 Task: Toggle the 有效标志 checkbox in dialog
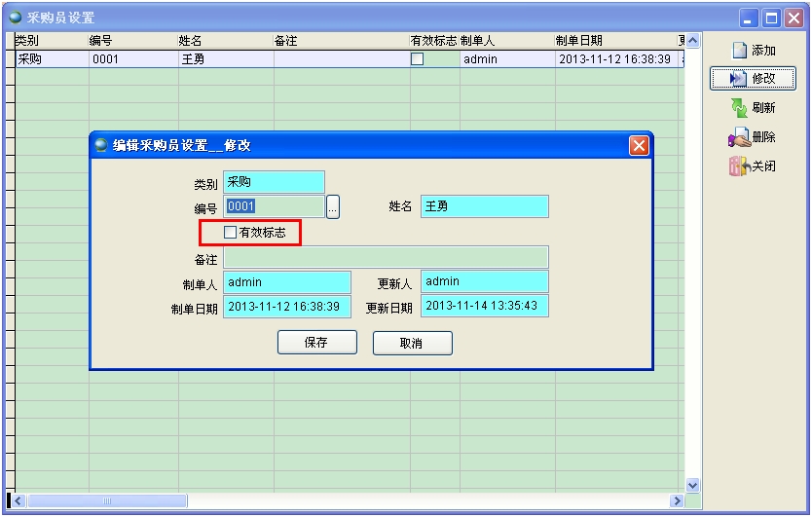click(231, 233)
